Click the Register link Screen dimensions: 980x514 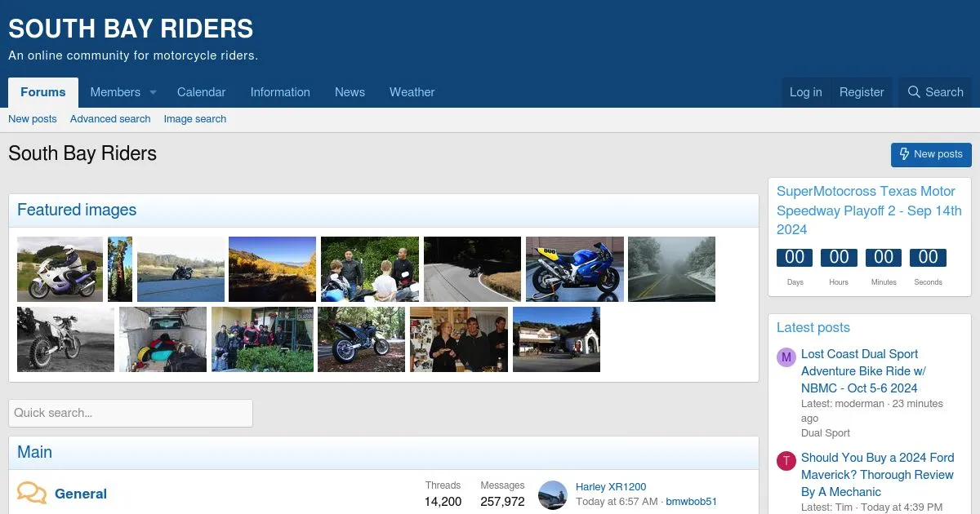pos(862,92)
